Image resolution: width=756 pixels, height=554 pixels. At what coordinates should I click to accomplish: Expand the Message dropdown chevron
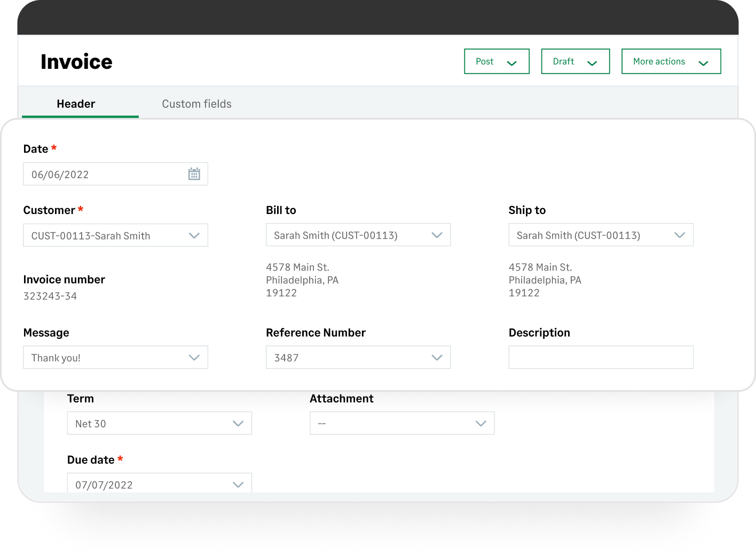[x=194, y=358]
